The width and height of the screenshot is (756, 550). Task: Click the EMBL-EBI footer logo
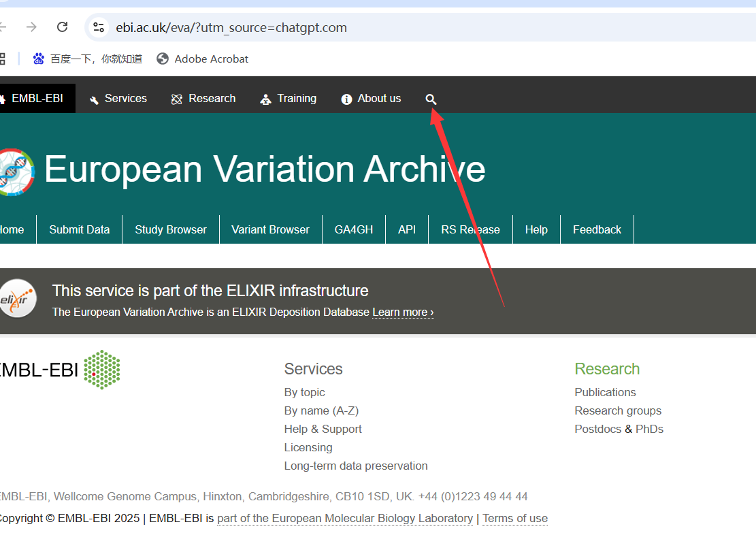tap(59, 370)
